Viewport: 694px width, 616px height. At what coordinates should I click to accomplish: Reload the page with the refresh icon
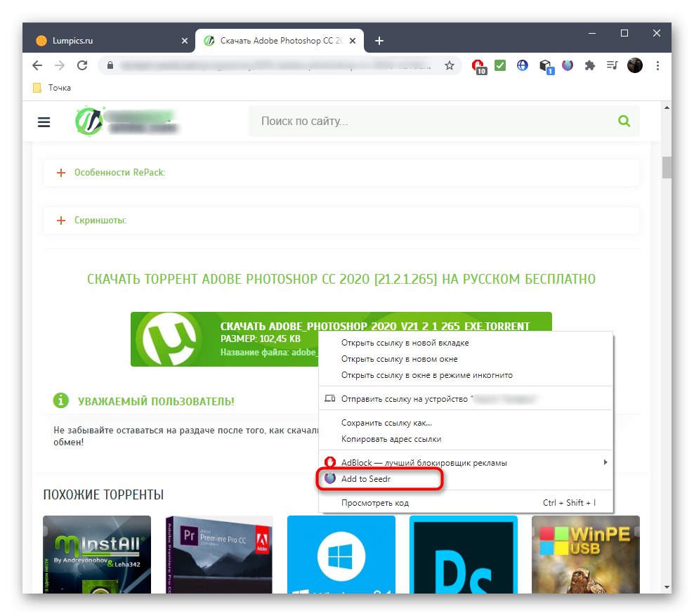point(82,65)
